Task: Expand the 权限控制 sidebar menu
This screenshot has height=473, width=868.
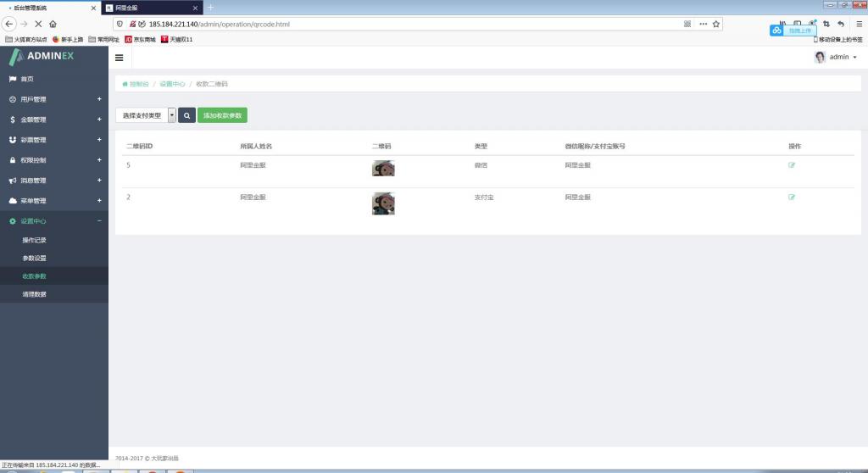Action: coord(54,160)
